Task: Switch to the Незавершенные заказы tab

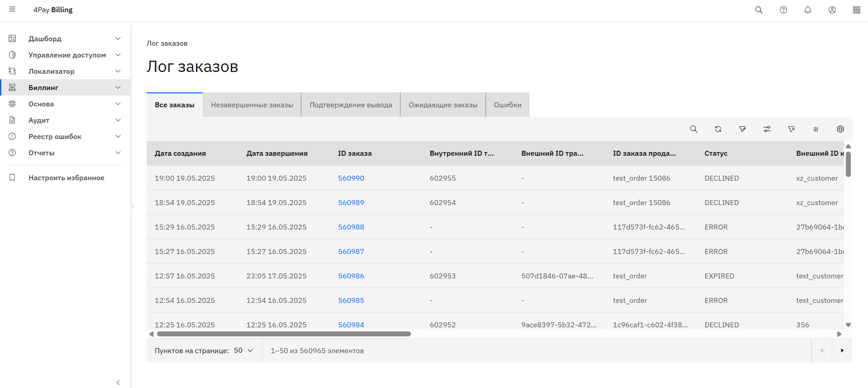Action: coord(252,105)
